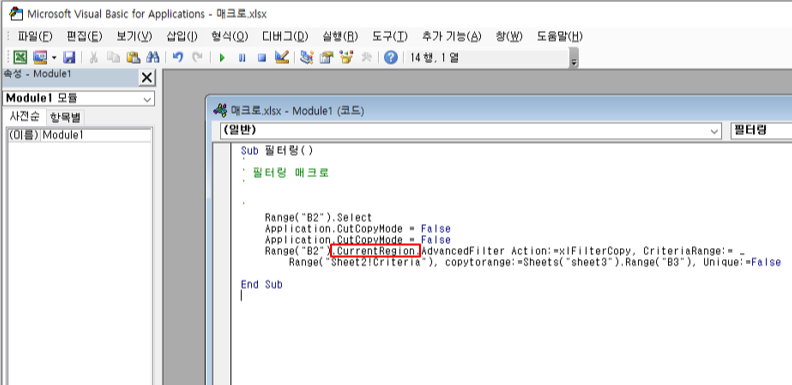Open the 도움말(H) menu

pos(560,36)
